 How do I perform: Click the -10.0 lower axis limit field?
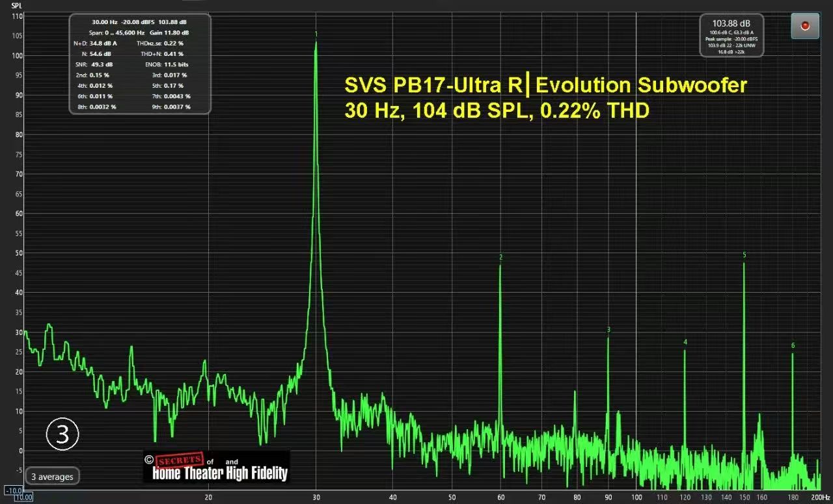coord(12,490)
